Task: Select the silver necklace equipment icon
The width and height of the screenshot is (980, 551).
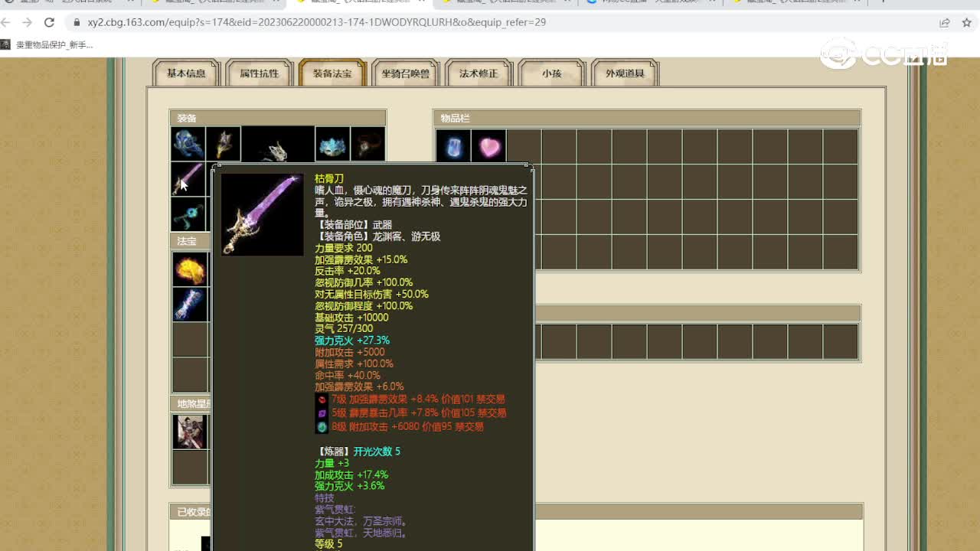Action: pyautogui.click(x=277, y=145)
